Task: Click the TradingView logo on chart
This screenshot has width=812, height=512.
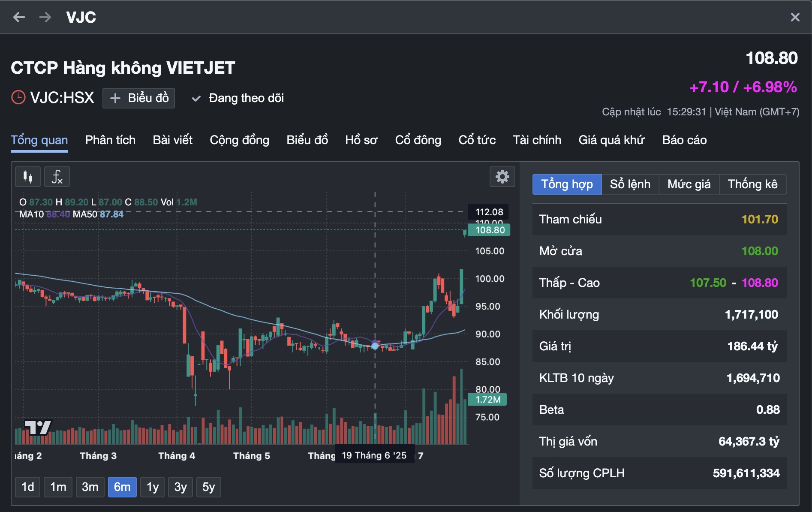Action: point(38,427)
